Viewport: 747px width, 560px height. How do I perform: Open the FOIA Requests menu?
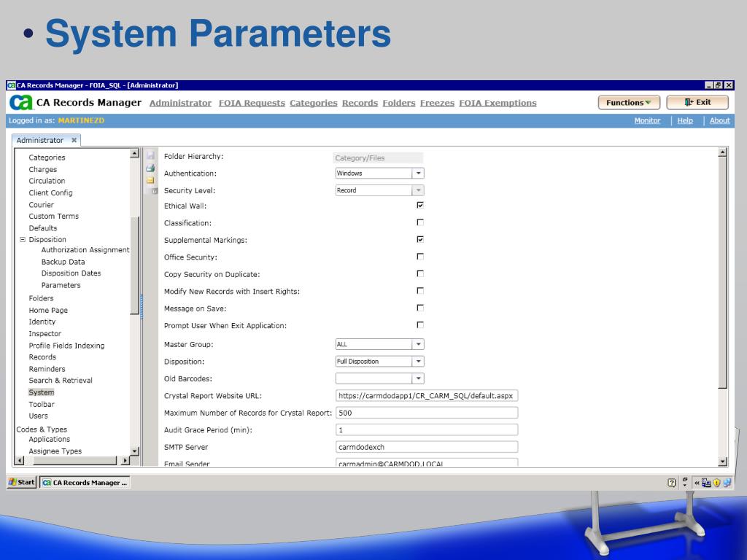[252, 103]
